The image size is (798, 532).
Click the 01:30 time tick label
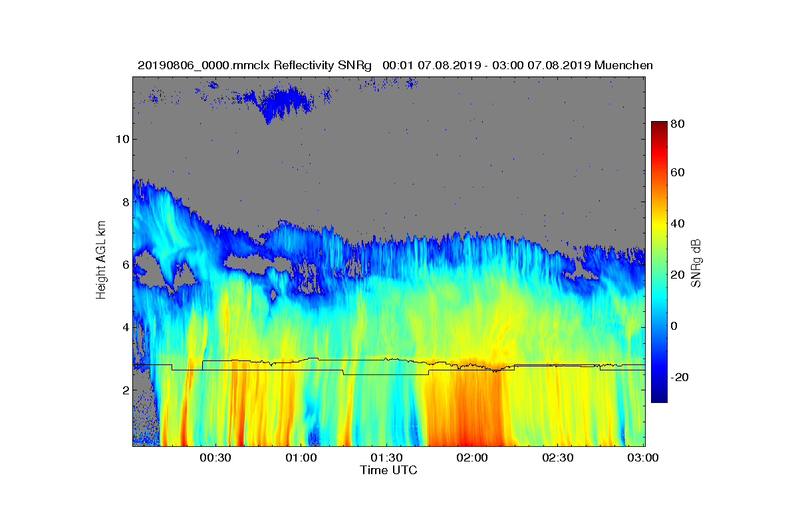point(386,458)
